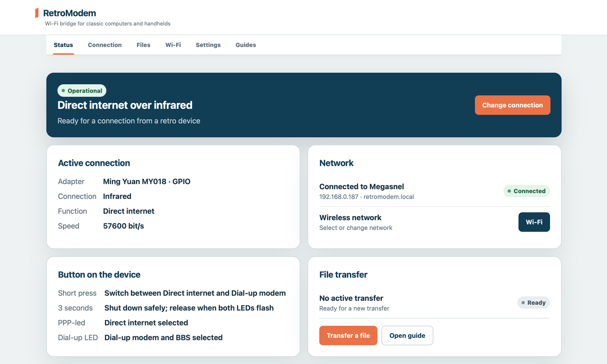607x364 pixels.
Task: Click the 'Dial-up LED' label
Action: (78, 338)
